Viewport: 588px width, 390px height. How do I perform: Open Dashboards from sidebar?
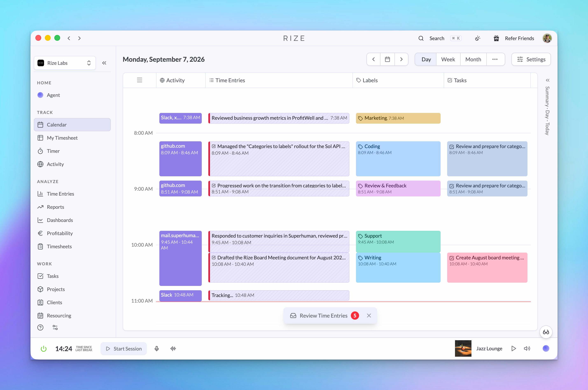[x=72, y=220]
